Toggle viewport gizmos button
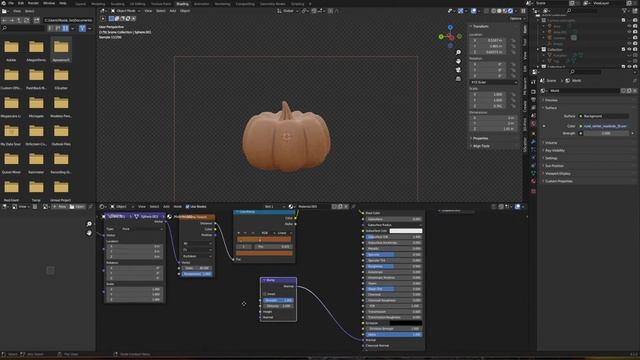Screen dimensions: 640x360 point(460,11)
